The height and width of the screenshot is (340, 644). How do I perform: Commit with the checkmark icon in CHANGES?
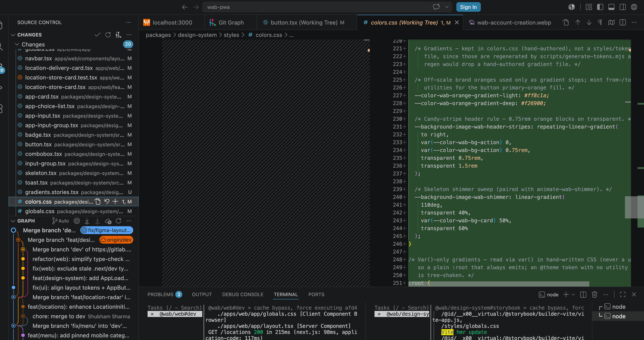point(97,35)
